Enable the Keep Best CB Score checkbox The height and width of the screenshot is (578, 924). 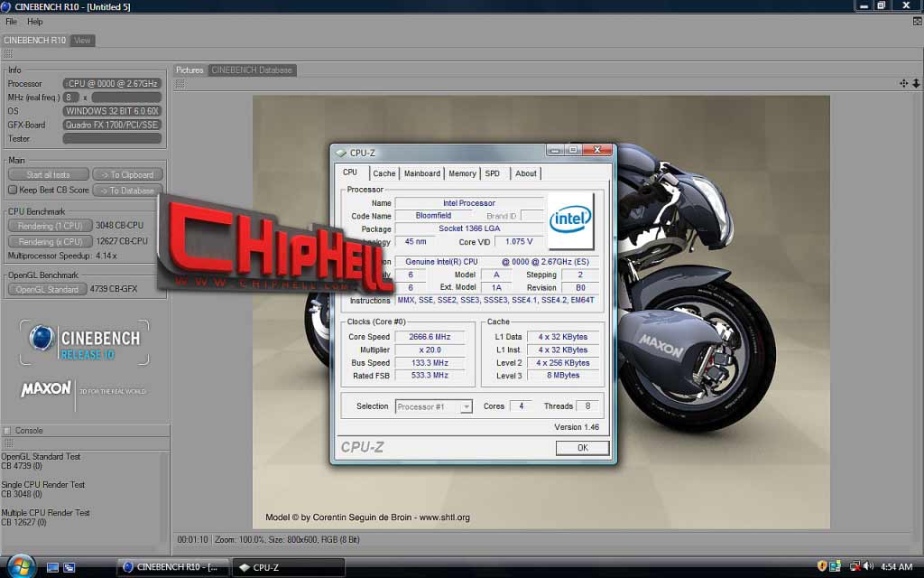point(13,190)
